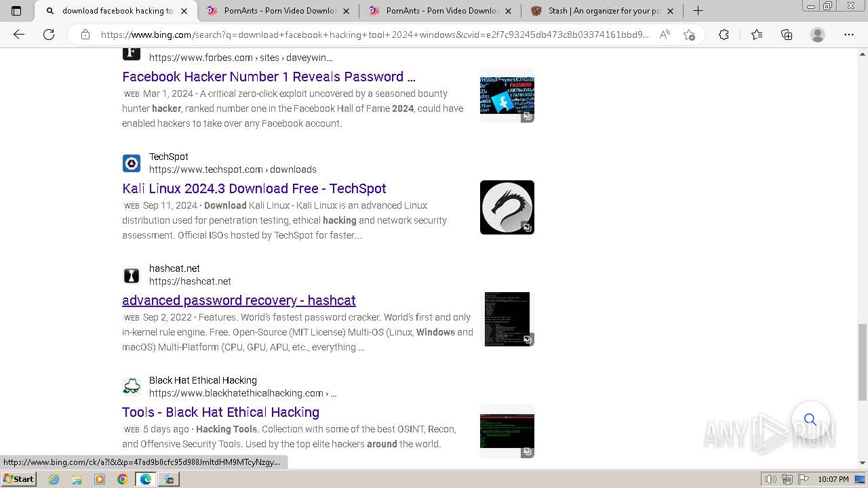Viewport: 868px width, 488px height.
Task: Click the page vertical scrollbar thumb
Action: click(x=863, y=362)
